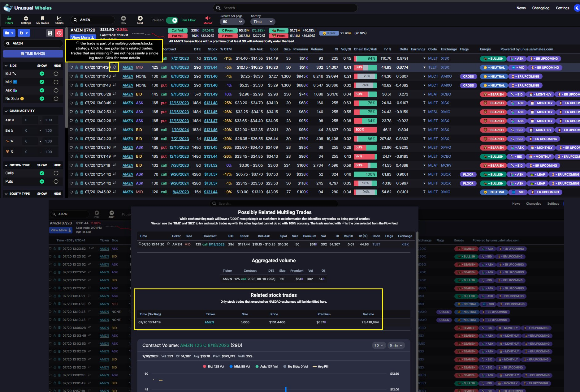Share the 07/20 13:05:28 trade via its share icon
The height and width of the screenshot is (392, 580).
[x=76, y=94]
